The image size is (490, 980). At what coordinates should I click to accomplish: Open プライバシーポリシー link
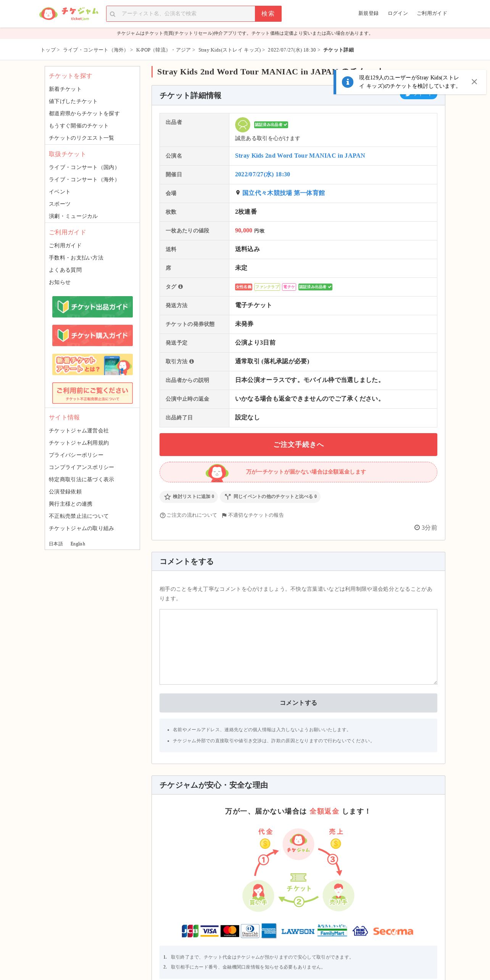pos(76,455)
